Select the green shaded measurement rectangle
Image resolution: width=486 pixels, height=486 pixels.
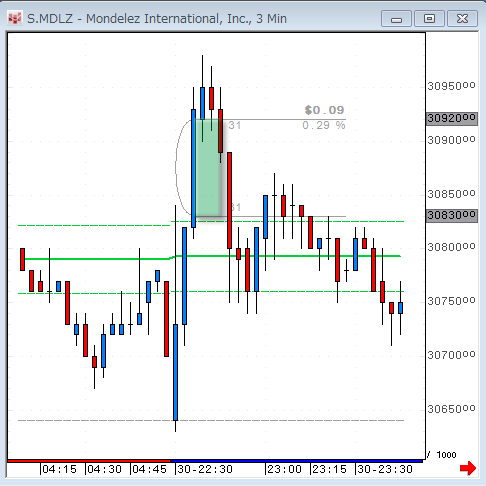click(x=209, y=168)
